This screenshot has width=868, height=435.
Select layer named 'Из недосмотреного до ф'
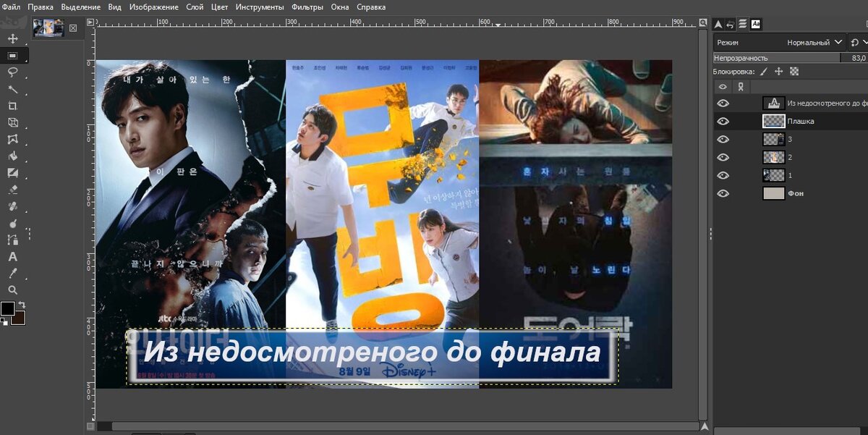pos(827,104)
